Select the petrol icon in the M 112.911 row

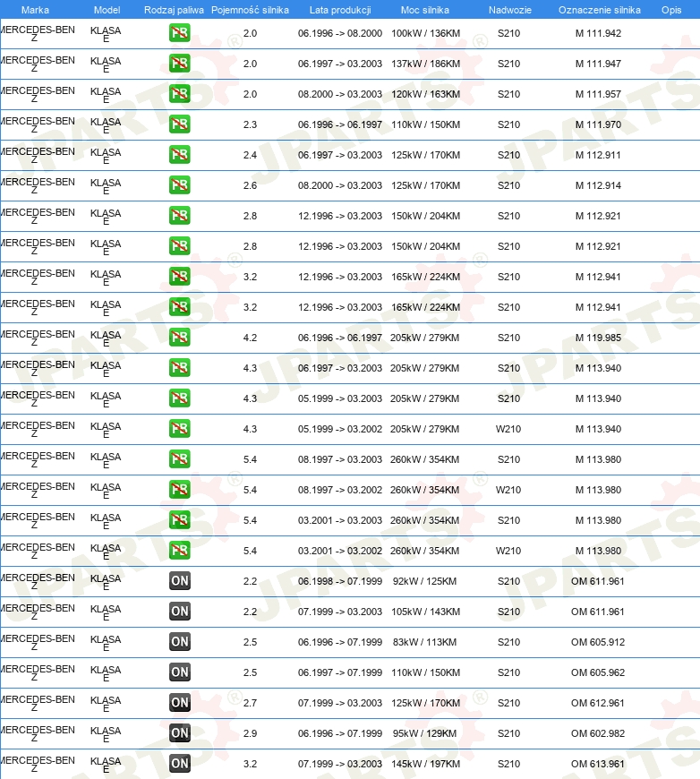(x=179, y=155)
